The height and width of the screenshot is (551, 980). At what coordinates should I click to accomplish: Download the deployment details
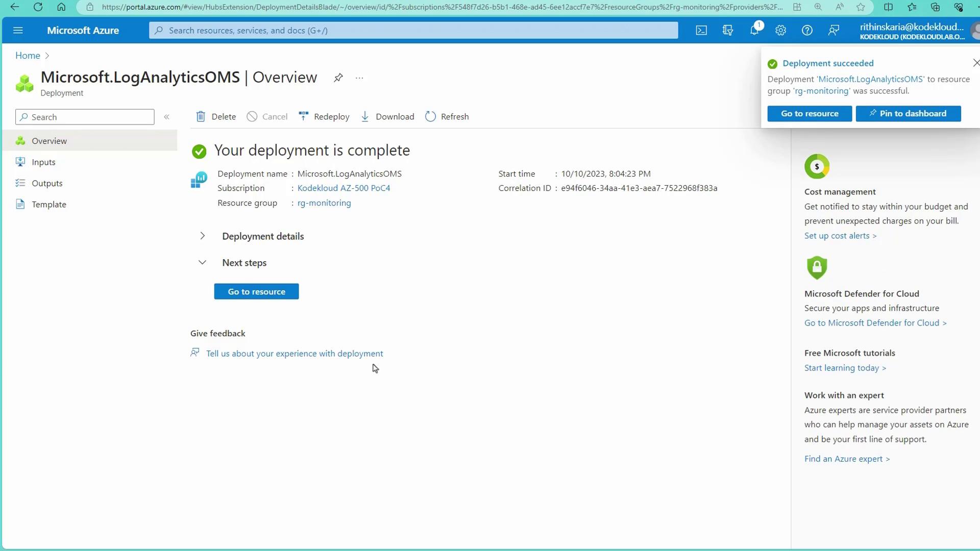(387, 117)
